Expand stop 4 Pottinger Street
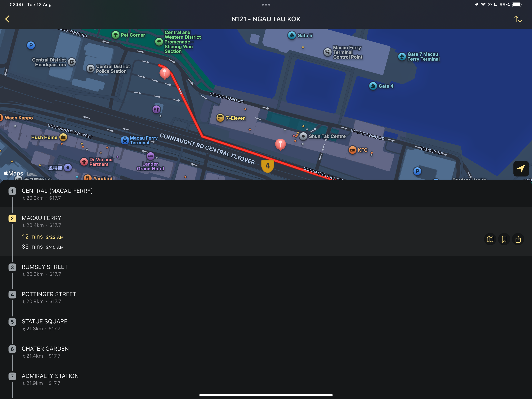Image resolution: width=532 pixels, height=399 pixels. [x=266, y=297]
